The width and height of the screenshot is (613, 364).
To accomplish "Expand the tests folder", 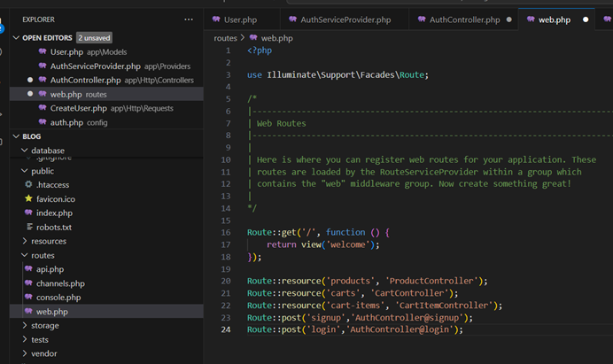I will point(25,339).
